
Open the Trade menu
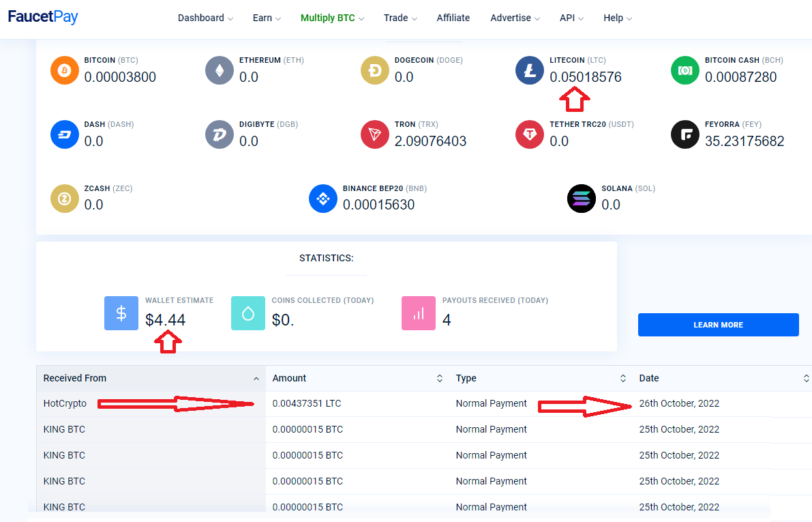point(400,18)
